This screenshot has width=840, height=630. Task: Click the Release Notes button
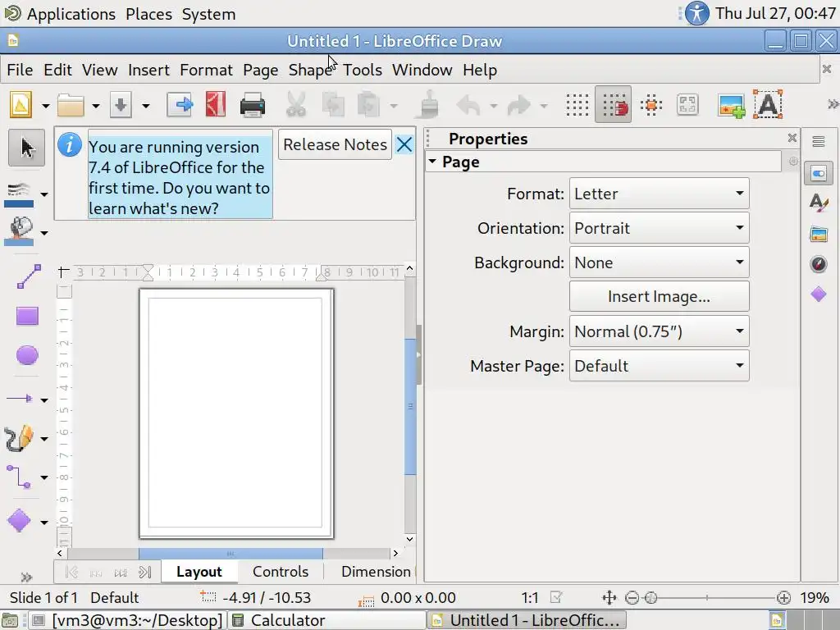coord(335,144)
